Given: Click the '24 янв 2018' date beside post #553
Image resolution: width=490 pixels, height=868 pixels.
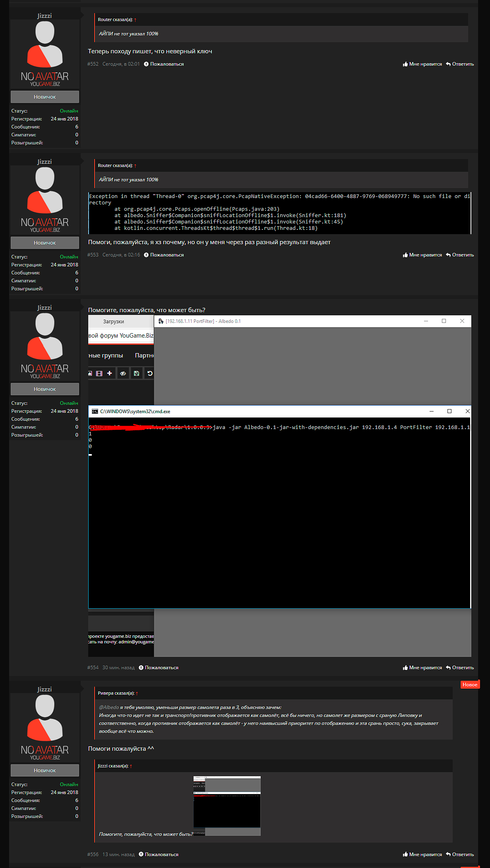Looking at the screenshot, I should click(64, 265).
